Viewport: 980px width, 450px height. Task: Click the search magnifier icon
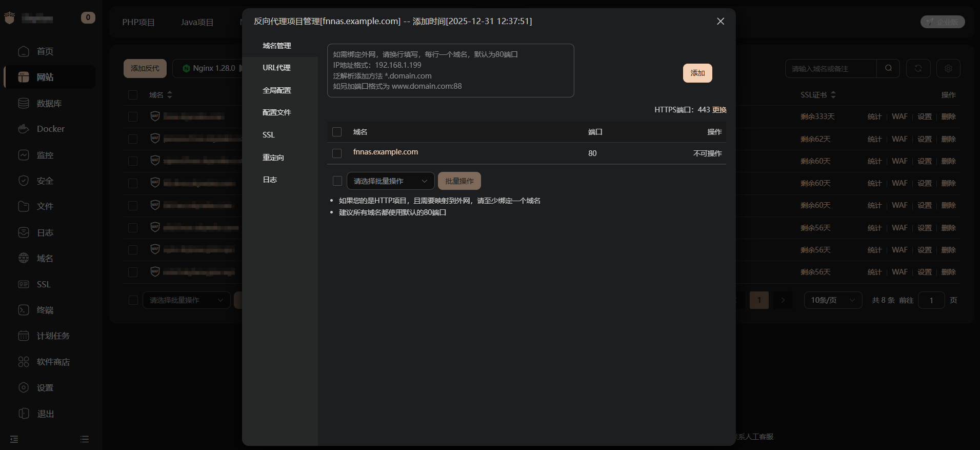pyautogui.click(x=888, y=68)
